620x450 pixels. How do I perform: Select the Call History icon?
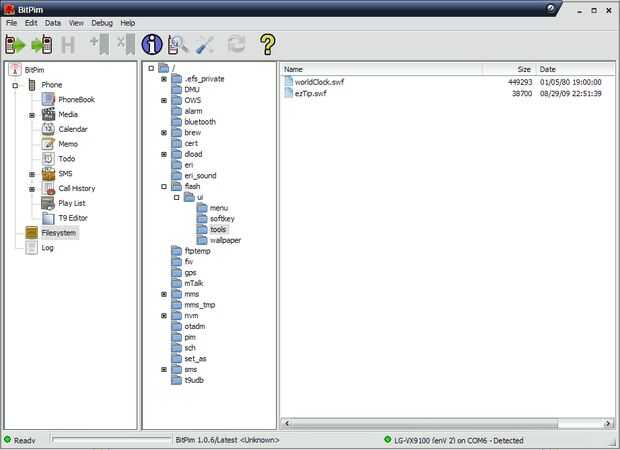48,188
